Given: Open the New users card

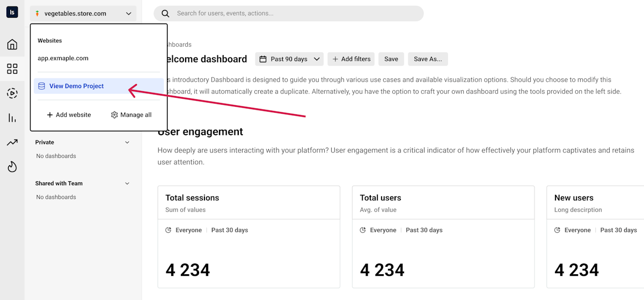Looking at the screenshot, I should point(595,237).
